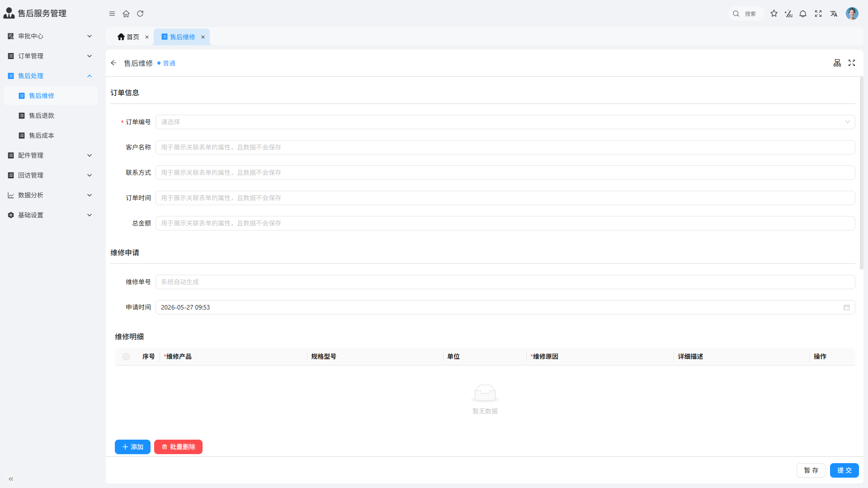Click the 订单管理 sidebar icon
This screenshot has height=488, width=868.
pos(11,56)
